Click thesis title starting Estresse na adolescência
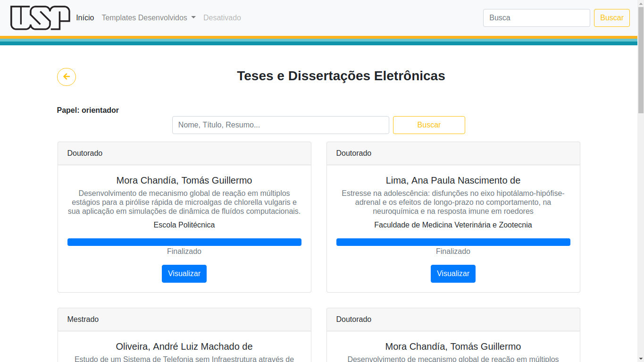The image size is (644, 362). (453, 202)
